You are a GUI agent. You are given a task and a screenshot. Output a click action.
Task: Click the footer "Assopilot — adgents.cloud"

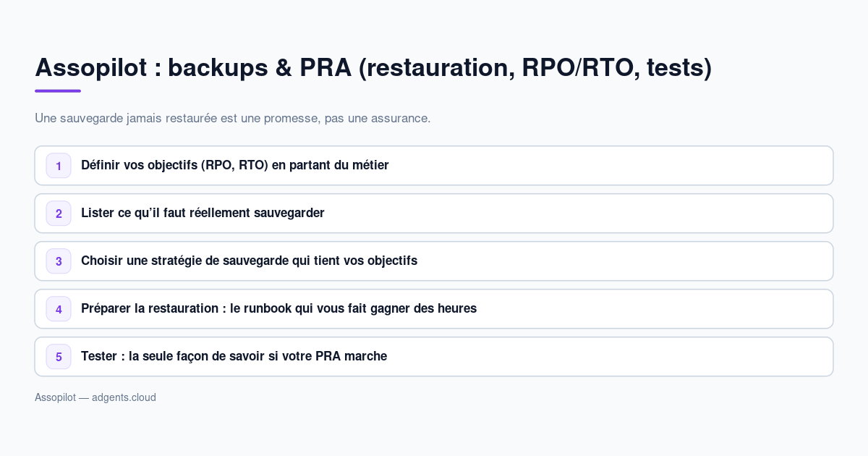coord(95,397)
